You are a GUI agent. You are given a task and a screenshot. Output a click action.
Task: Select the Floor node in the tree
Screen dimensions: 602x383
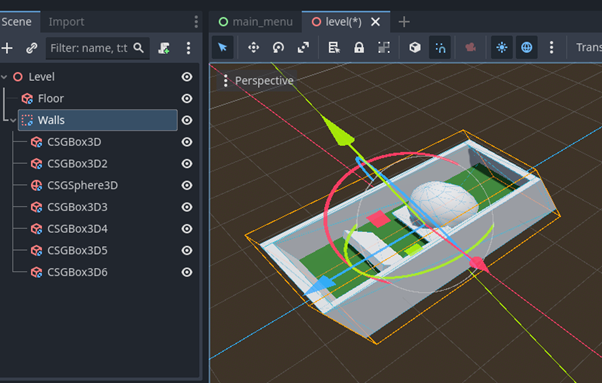click(51, 99)
